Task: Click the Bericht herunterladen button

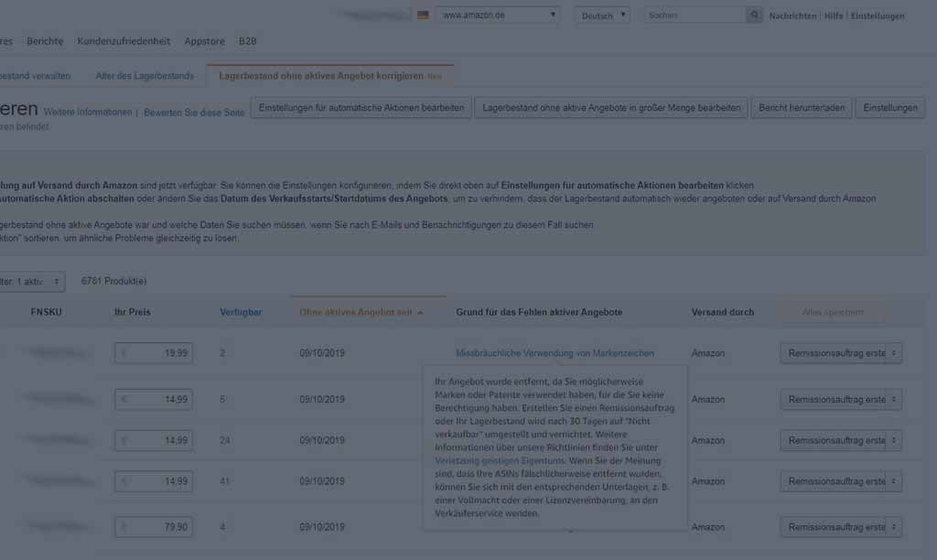Action: click(x=802, y=108)
